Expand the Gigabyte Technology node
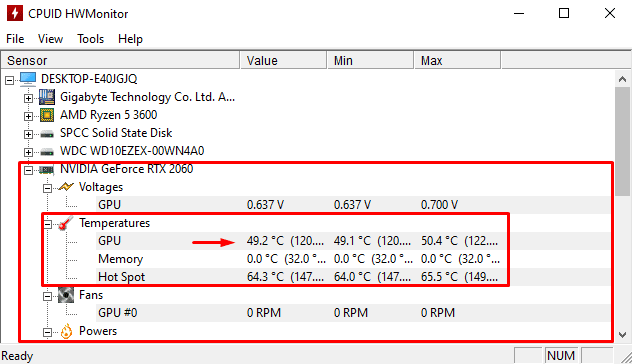 coord(28,98)
